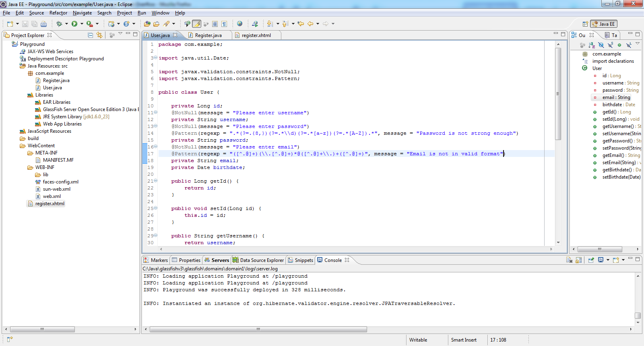644x346 pixels.
Task: Select the Java EE perspective button
Action: (x=604, y=24)
